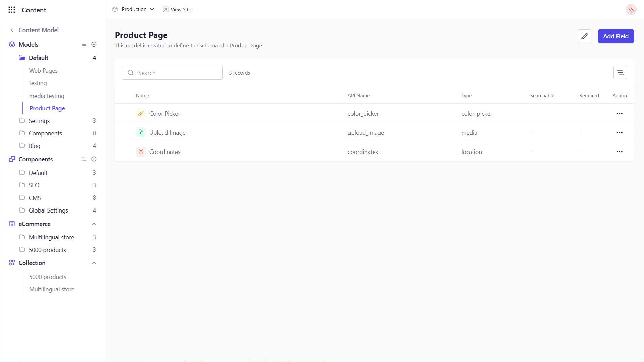
Task: Open the media testing model
Action: pyautogui.click(x=47, y=96)
